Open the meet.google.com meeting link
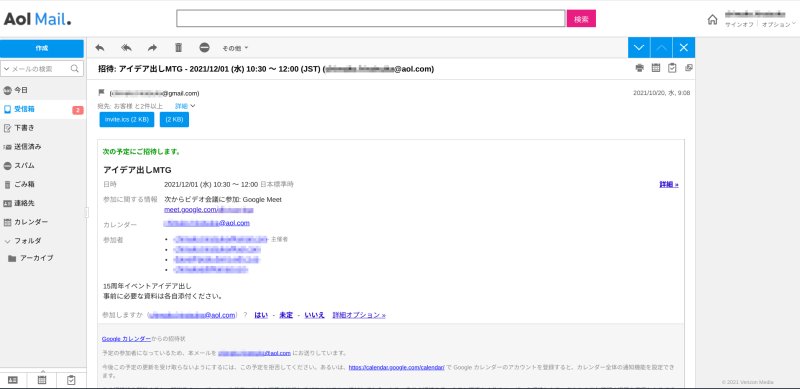Screen dimensions: 800x389 pos(209,210)
